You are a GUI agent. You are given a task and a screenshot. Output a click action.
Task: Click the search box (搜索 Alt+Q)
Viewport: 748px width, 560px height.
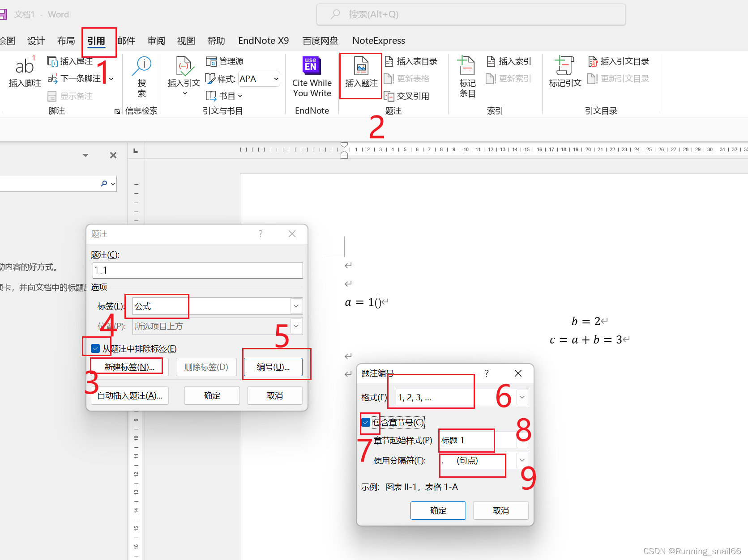click(x=471, y=14)
